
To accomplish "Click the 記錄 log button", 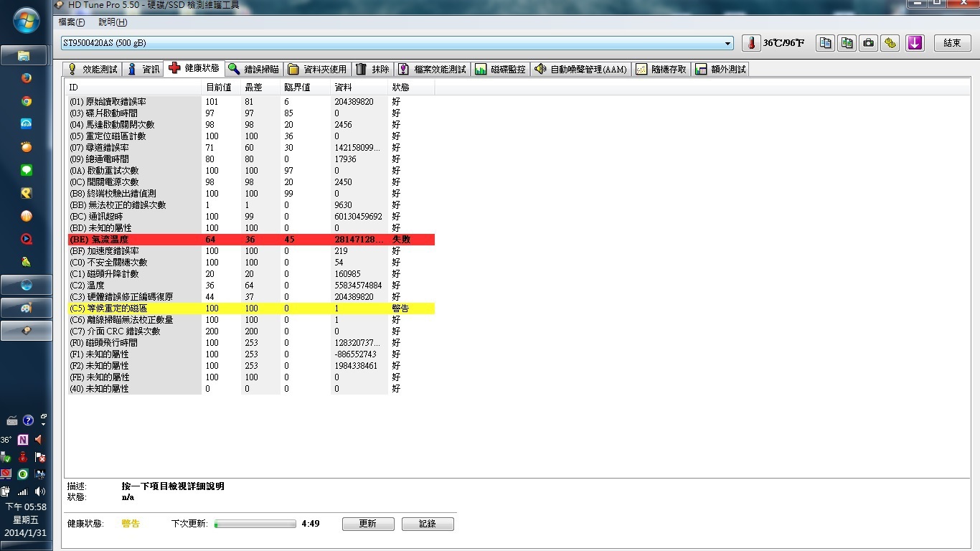I will pos(428,524).
